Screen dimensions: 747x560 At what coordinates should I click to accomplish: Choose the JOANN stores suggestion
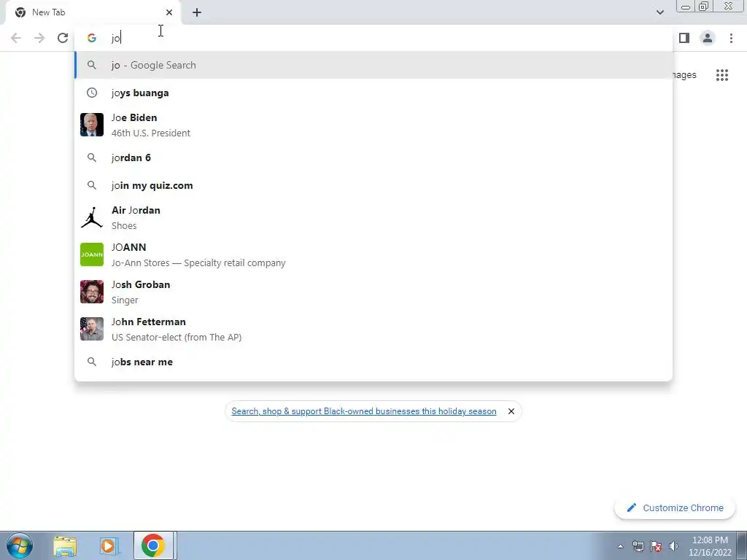[x=373, y=254]
